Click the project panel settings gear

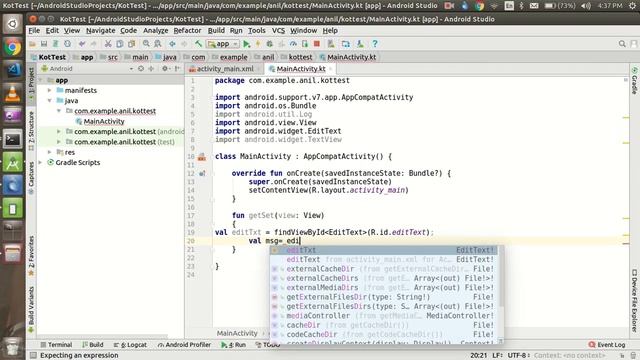pos(164,69)
